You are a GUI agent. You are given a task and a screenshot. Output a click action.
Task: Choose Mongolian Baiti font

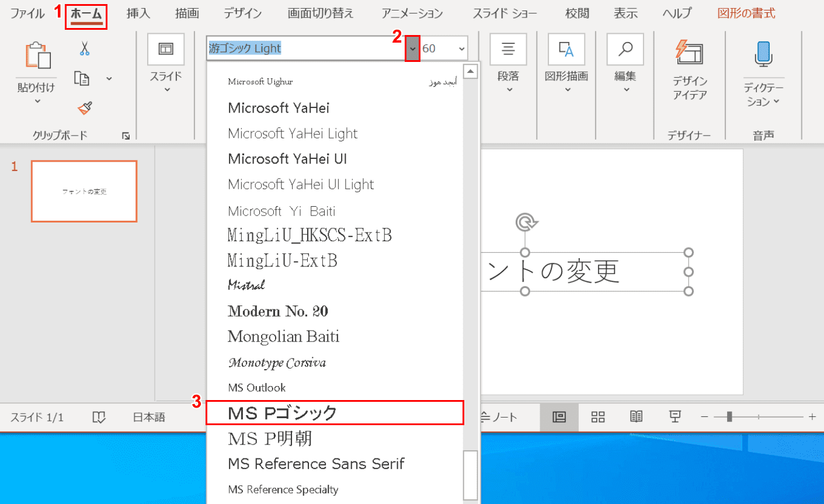(335, 336)
